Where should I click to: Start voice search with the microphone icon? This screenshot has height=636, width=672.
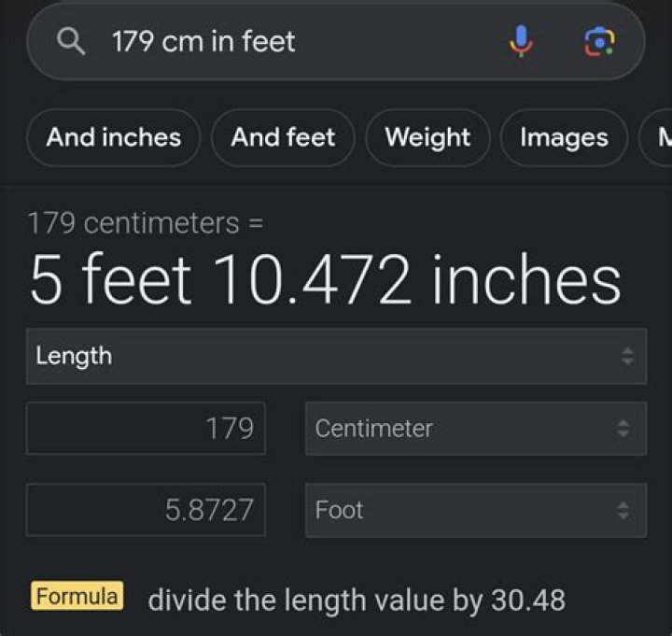click(522, 41)
